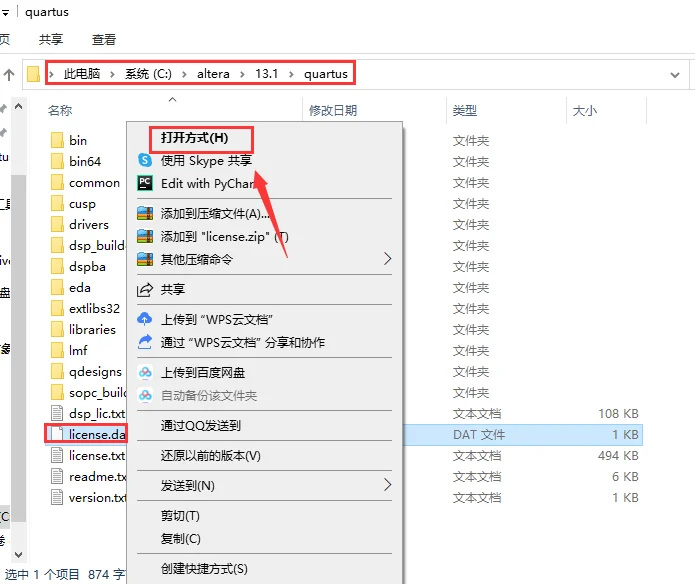
Task: Click the WPS cloud upload icon
Action: pyautogui.click(x=145, y=319)
